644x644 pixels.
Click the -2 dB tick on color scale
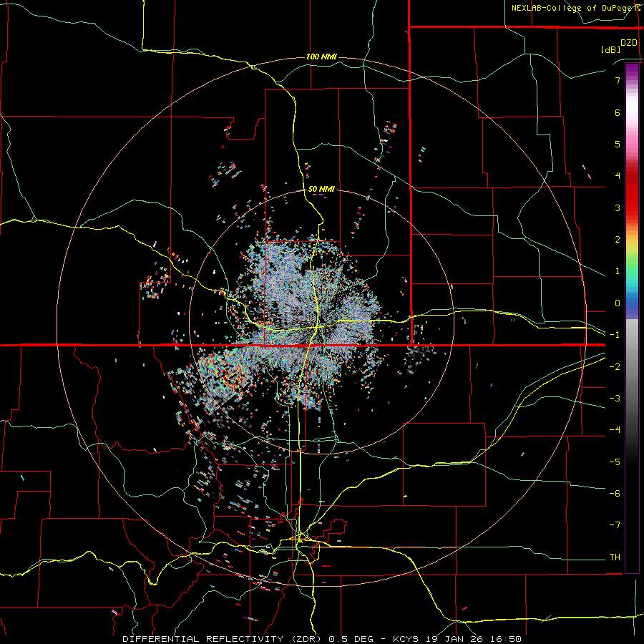click(x=615, y=367)
